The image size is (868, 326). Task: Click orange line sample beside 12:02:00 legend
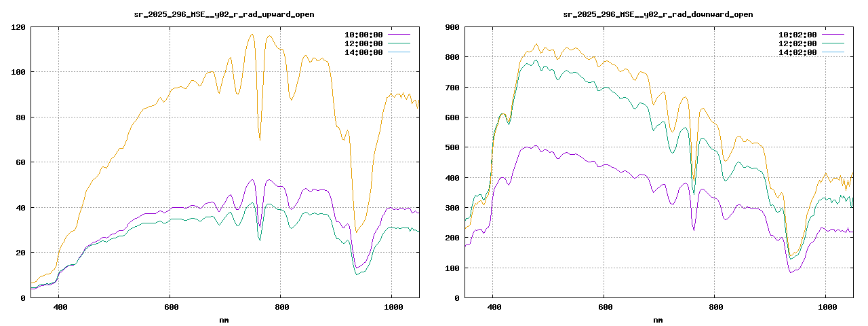point(833,43)
